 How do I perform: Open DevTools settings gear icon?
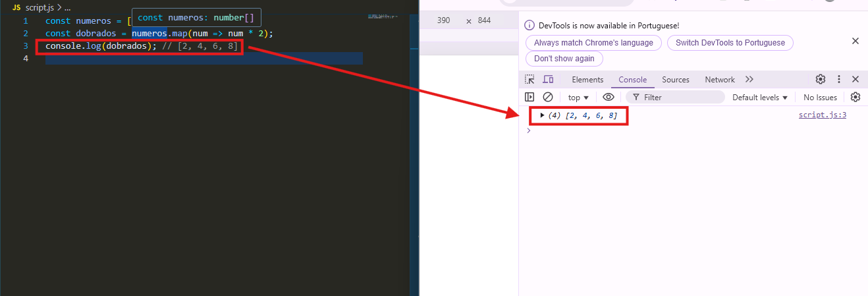coord(821,79)
